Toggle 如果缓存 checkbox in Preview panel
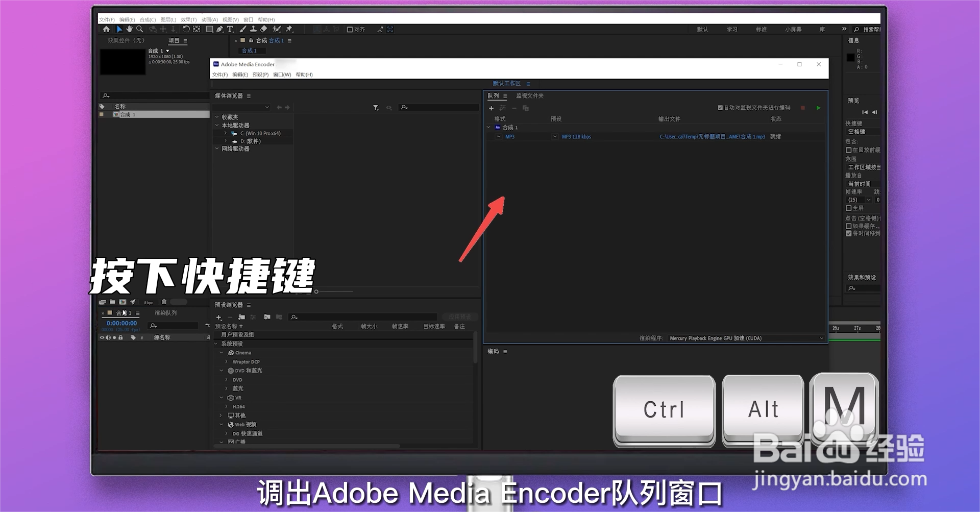The height and width of the screenshot is (512, 980). [x=848, y=226]
